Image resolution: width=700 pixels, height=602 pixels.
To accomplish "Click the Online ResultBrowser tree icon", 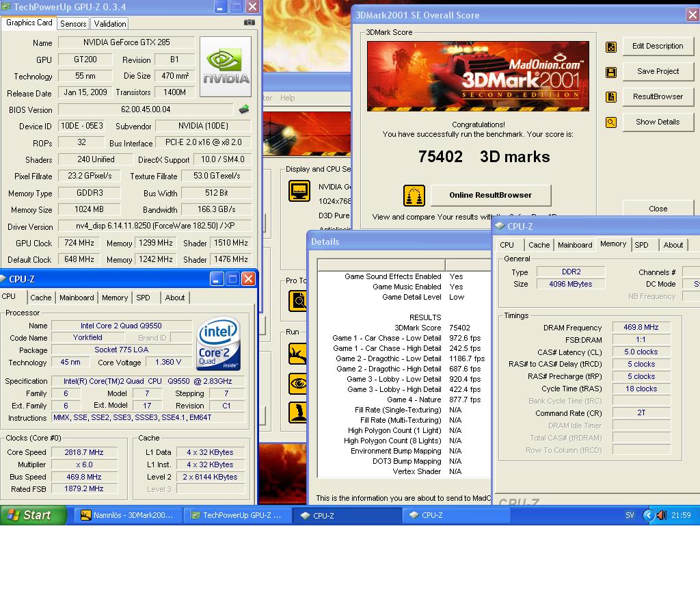I will pos(414,196).
